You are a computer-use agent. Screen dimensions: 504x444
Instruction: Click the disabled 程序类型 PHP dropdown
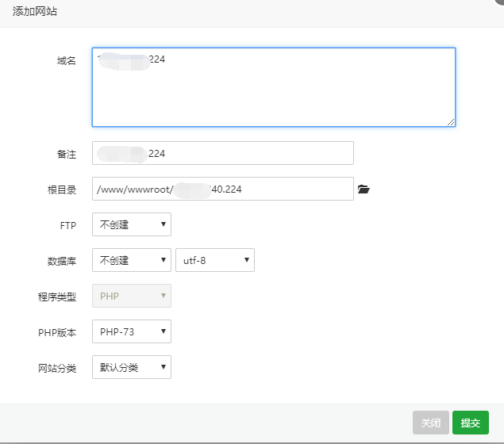[132, 297]
